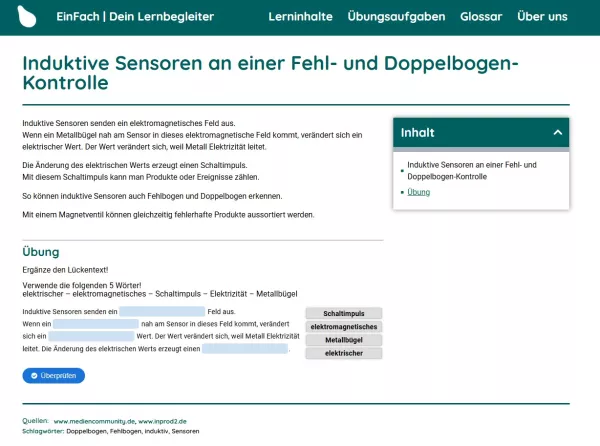The width and height of the screenshot is (600, 446).
Task: Open the Übungsaufgaben menu
Action: (x=396, y=16)
